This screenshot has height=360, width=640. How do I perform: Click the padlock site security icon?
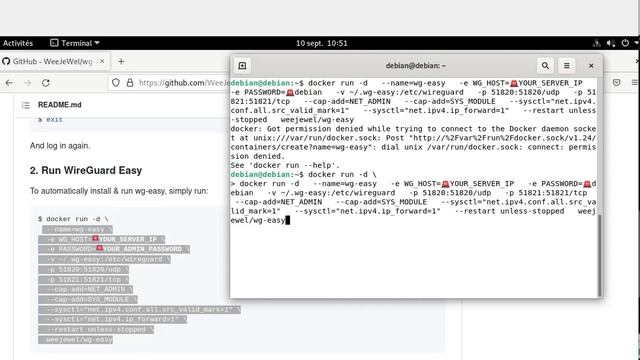pyautogui.click(x=130, y=83)
